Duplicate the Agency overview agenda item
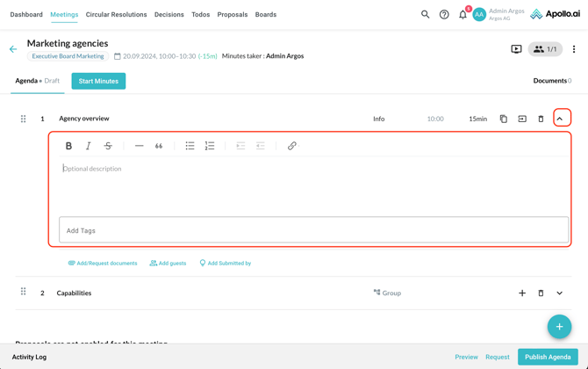This screenshot has height=369, width=588. point(504,119)
